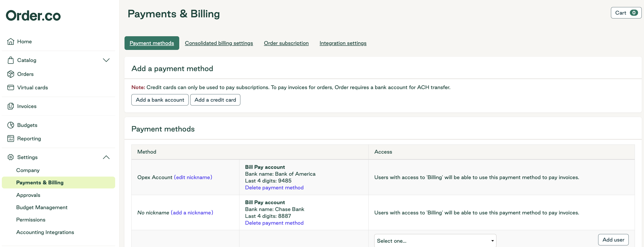Click the Catalog shopping bag icon
644x247 pixels.
pyautogui.click(x=10, y=60)
